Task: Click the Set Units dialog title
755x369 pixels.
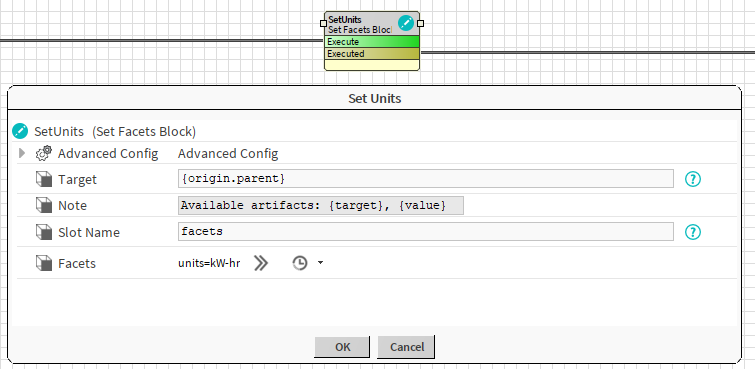Action: coord(375,99)
